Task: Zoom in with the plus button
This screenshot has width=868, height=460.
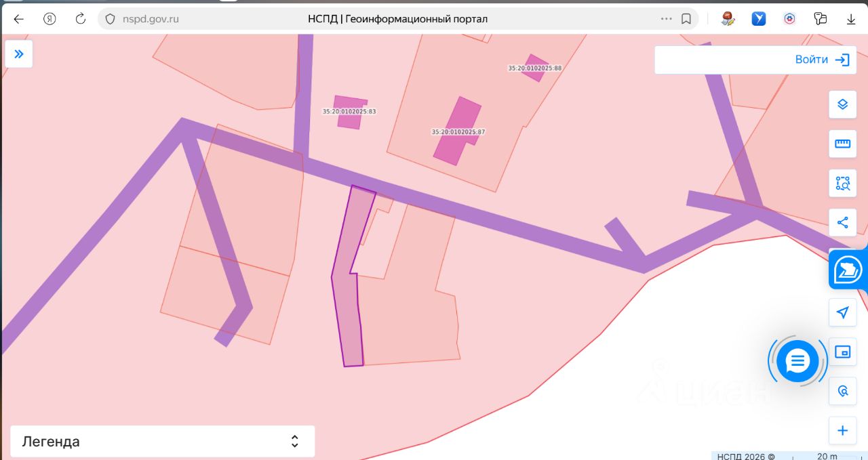Action: (x=843, y=430)
